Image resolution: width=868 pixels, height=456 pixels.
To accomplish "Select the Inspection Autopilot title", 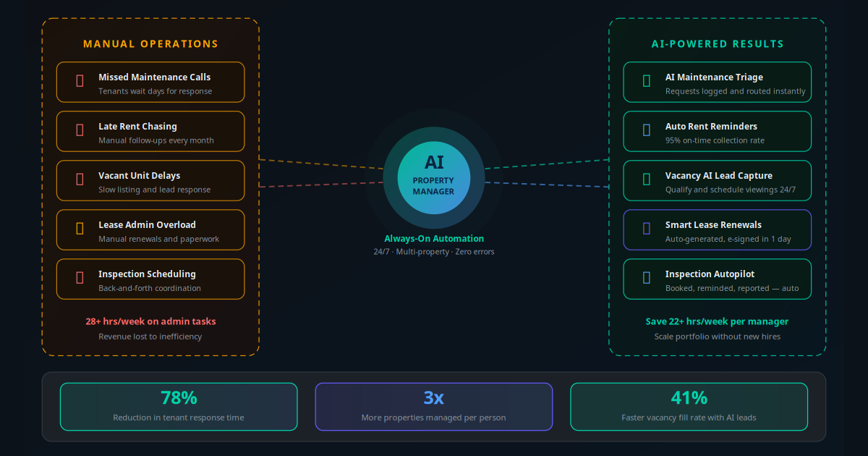I will click(x=710, y=274).
